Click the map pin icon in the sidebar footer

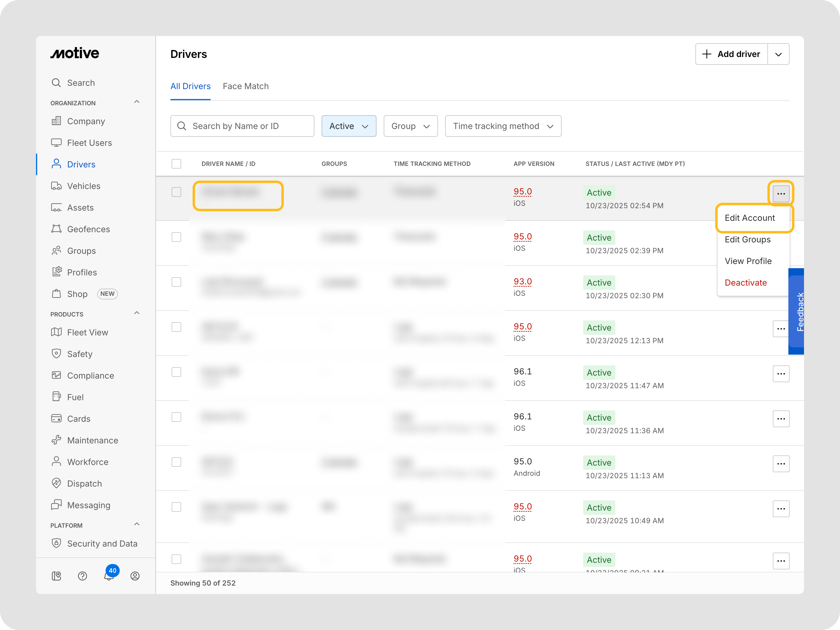[x=56, y=576]
